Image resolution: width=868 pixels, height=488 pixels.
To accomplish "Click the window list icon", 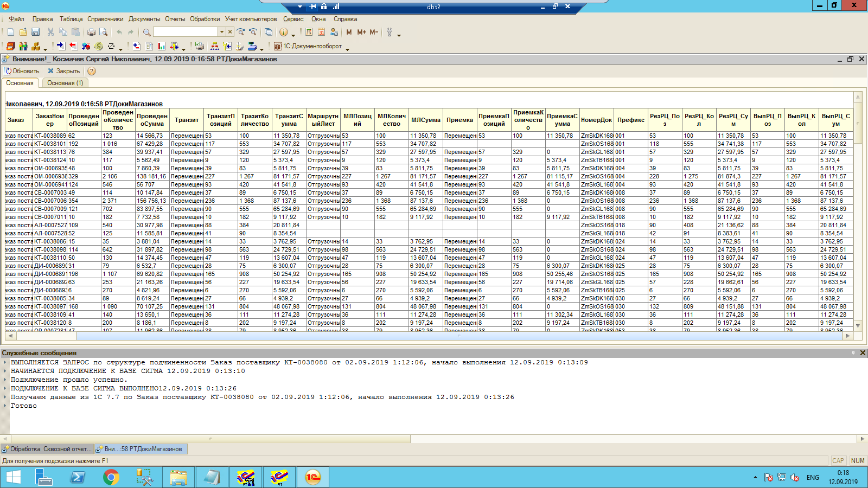I will [268, 33].
